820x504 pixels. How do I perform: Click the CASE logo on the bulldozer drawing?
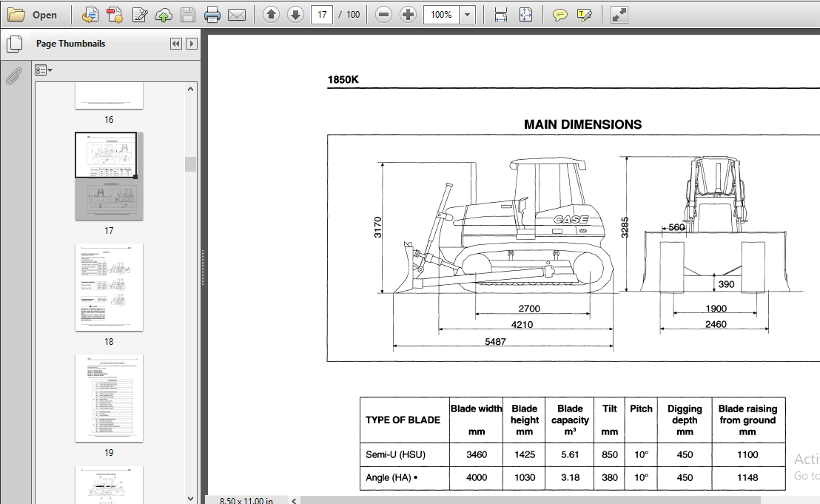click(571, 220)
